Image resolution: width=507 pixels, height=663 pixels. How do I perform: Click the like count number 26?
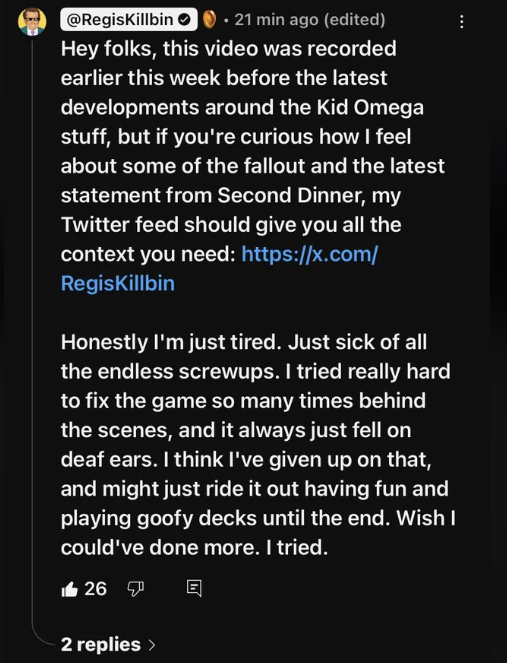[96, 589]
